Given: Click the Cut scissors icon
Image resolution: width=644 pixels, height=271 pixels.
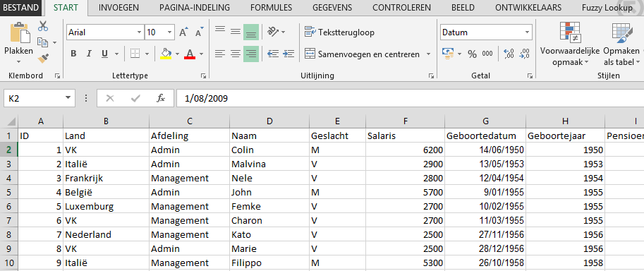Looking at the screenshot, I should point(43,26).
